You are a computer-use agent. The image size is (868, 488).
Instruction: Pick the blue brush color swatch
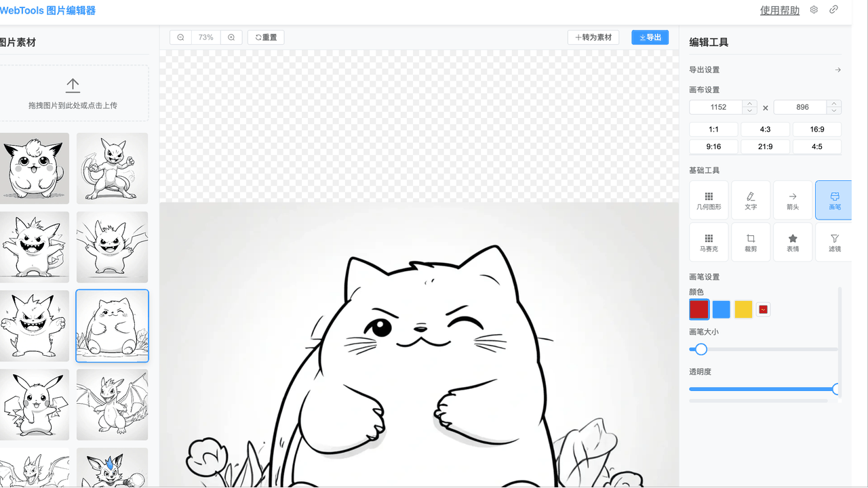[x=722, y=310]
